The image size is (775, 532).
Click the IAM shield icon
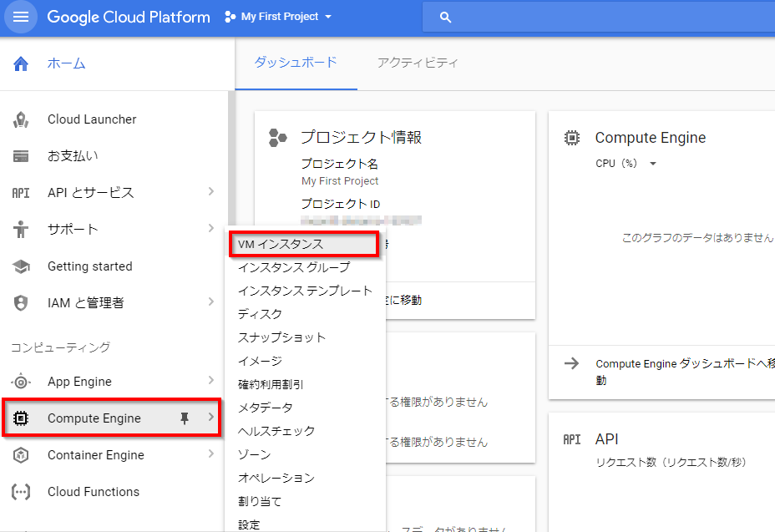(21, 302)
